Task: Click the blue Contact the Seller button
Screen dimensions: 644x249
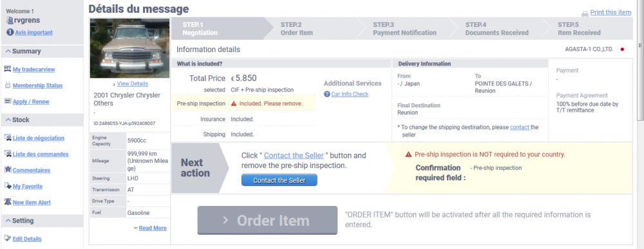Action: click(x=279, y=180)
